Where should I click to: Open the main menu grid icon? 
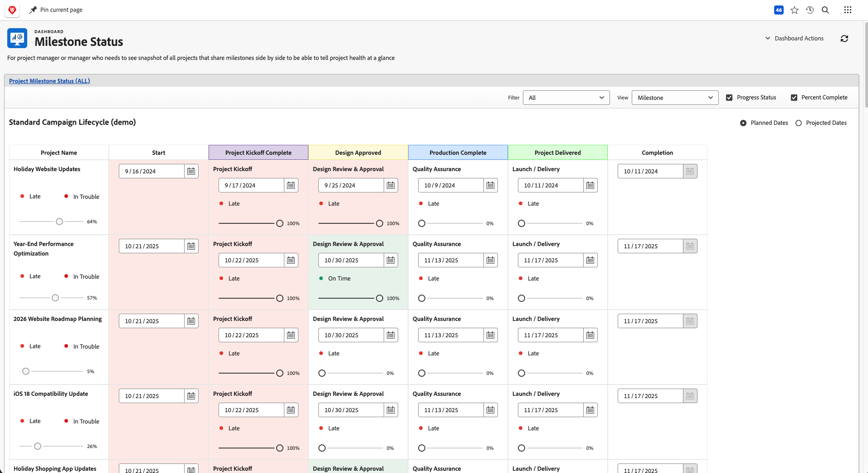point(848,10)
